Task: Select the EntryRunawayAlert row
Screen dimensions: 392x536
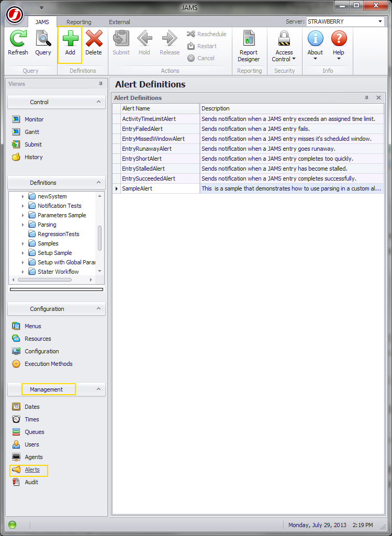Action: [x=248, y=149]
